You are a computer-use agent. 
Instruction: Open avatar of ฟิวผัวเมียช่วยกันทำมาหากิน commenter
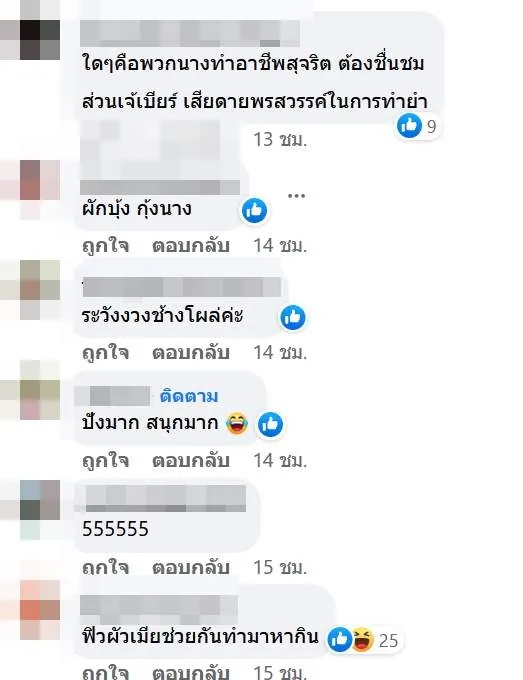[x=40, y=600]
